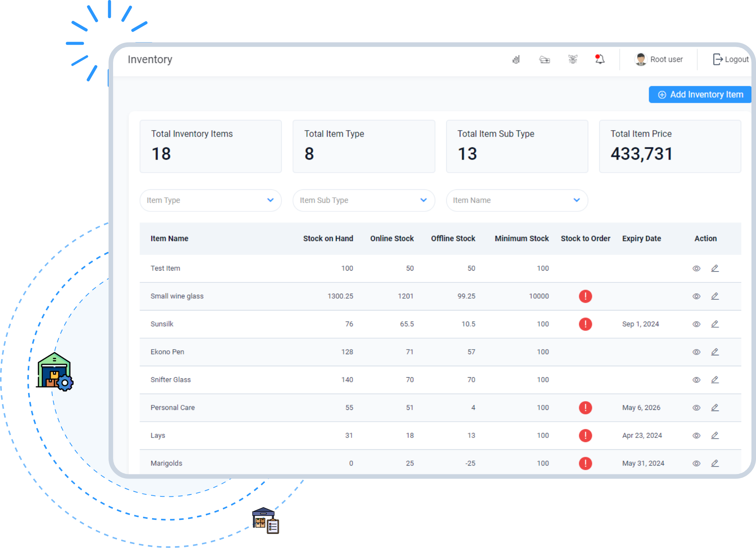
Task: Select the 'Small wine glass' item name
Action: [x=177, y=296]
